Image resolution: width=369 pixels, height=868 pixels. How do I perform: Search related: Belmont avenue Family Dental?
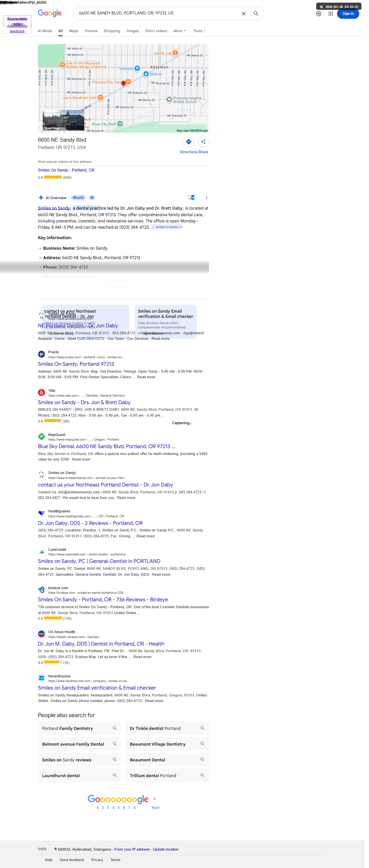click(x=79, y=744)
